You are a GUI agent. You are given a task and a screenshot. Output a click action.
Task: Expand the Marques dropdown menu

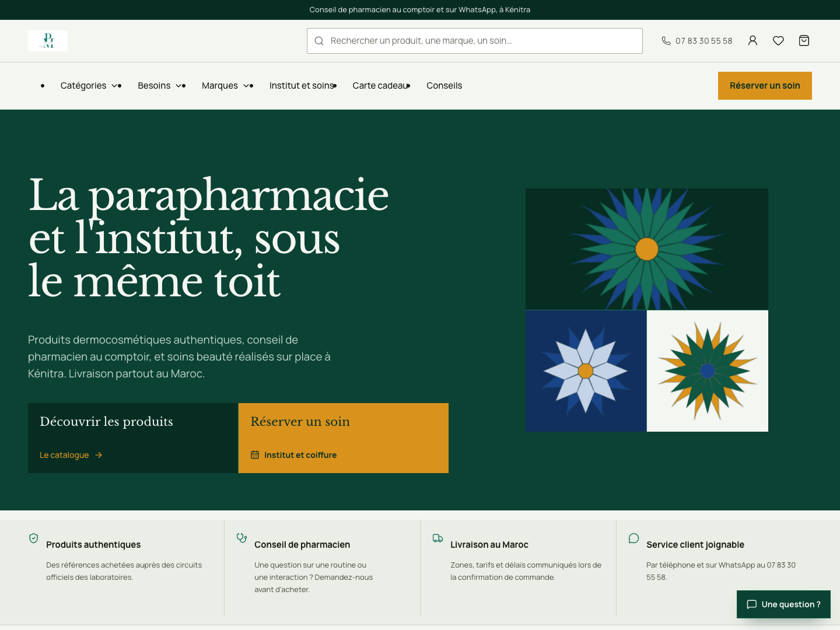(226, 86)
